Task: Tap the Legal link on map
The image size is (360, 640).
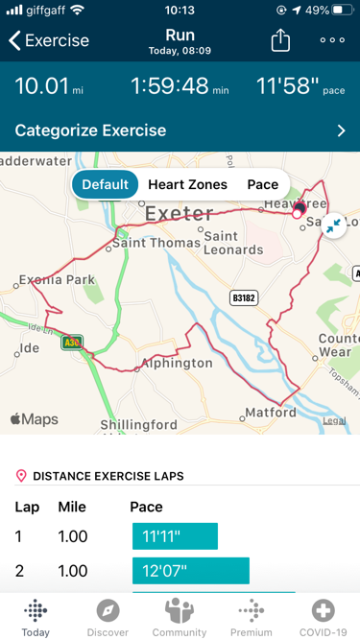Action: click(334, 421)
